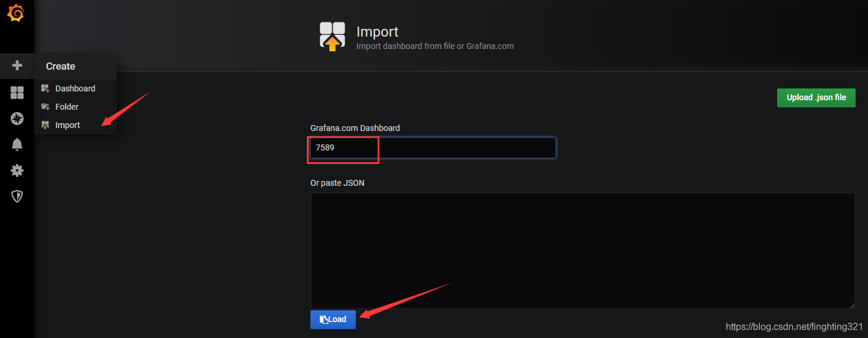This screenshot has height=338, width=868.
Task: Click the paste icon inside Load button
Action: [323, 320]
